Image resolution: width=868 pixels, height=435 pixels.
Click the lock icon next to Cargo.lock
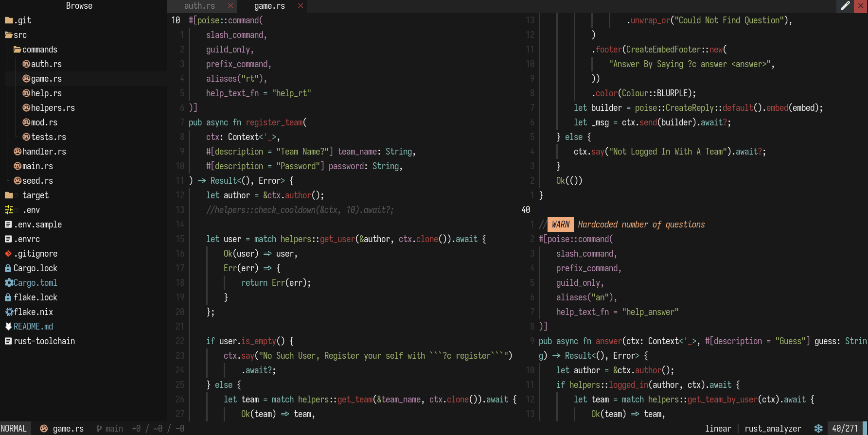tap(8, 268)
